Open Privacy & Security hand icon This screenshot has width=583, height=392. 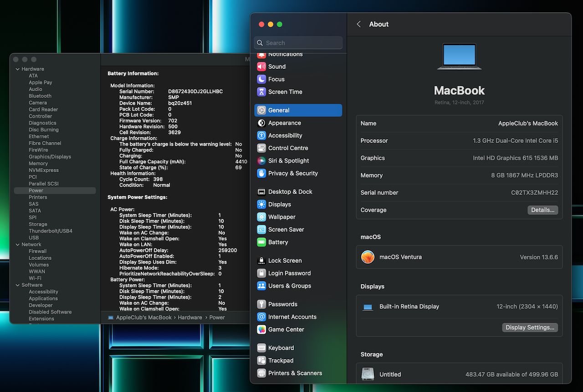[261, 173]
